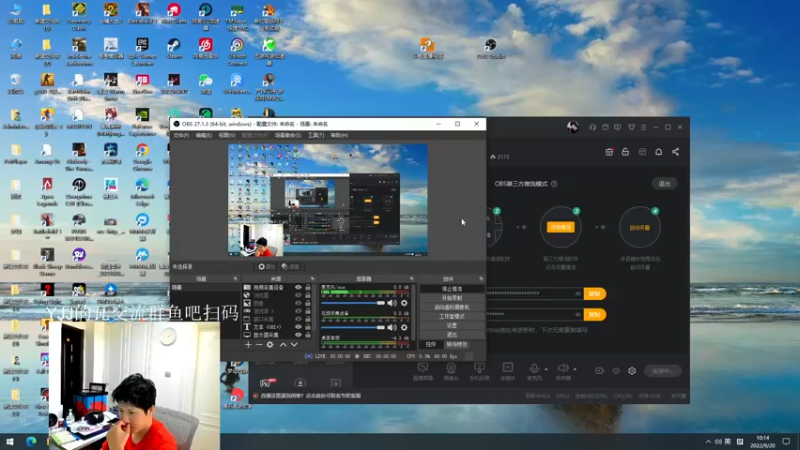Screen dimensions: 800x450
Task: Move selected source down
Action: click(294, 345)
